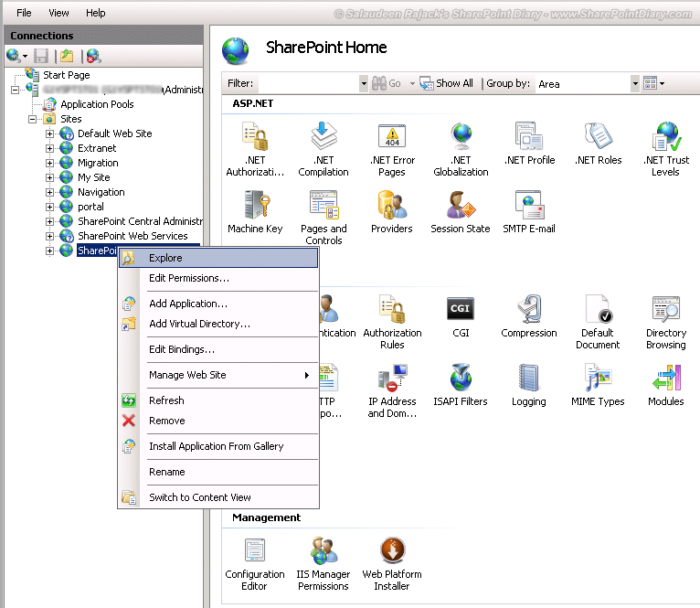Open .NET Roles feature
This screenshot has width=700, height=608.
599,144
